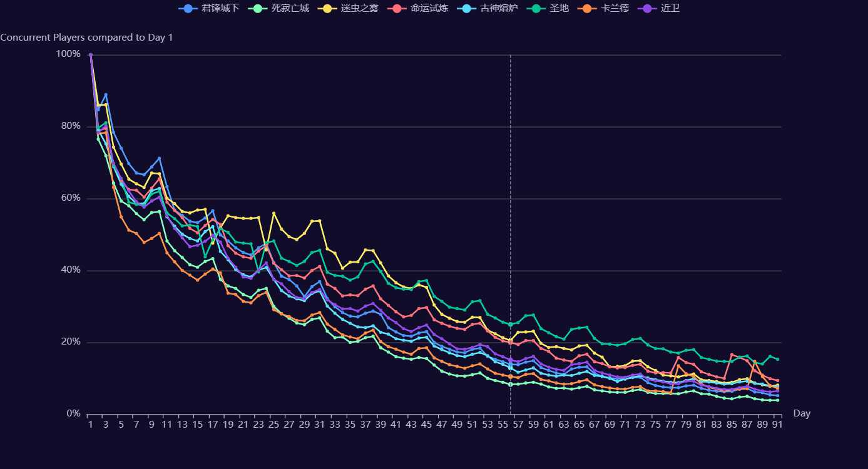This screenshot has height=469, width=868.
Task: Click the dashed vertical marker line near day 56
Action: click(x=510, y=234)
